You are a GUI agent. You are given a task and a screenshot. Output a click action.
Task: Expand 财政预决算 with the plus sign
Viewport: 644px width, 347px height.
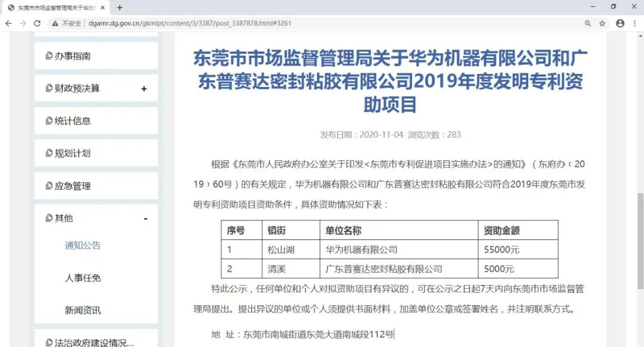tap(144, 89)
